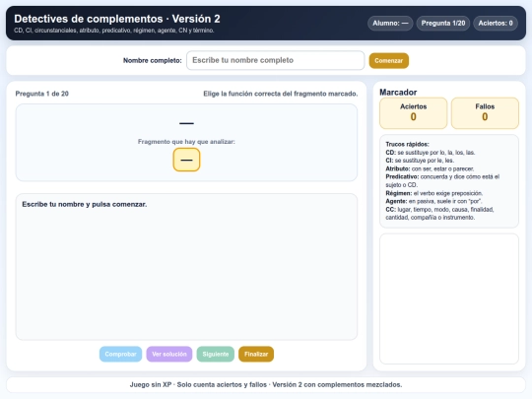Click the highlighted fragment box with dash
This screenshot has height=399, width=532.
pos(186,160)
